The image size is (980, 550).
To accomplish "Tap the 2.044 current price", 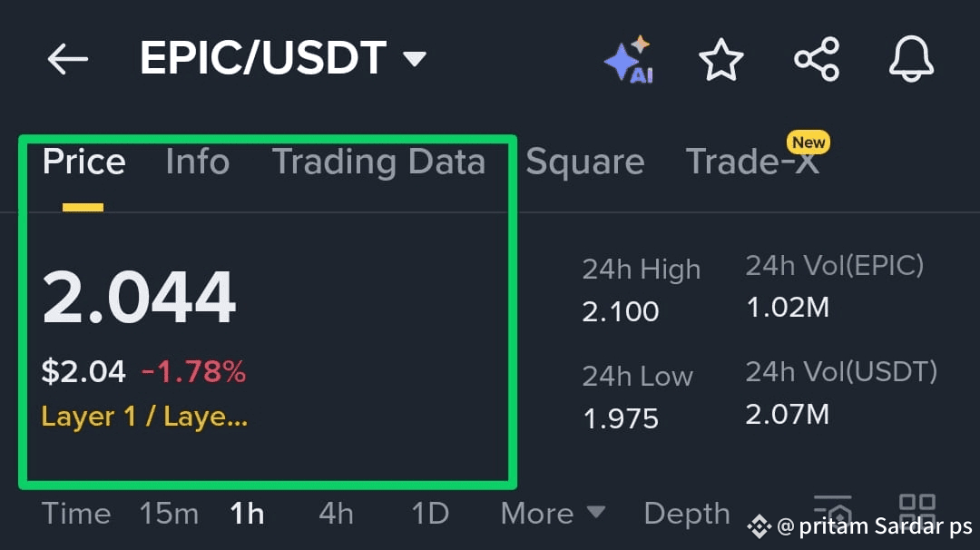I will tap(139, 298).
